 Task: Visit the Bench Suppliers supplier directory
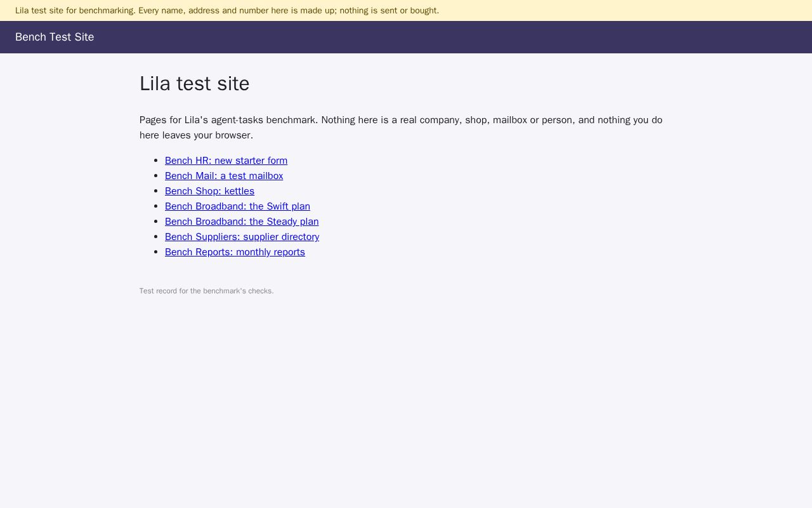[242, 237]
